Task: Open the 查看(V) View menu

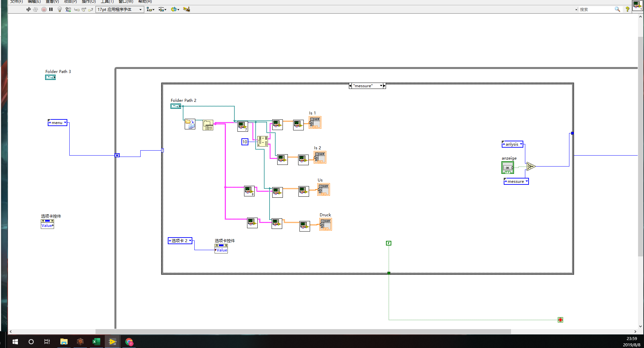Action: [x=52, y=2]
